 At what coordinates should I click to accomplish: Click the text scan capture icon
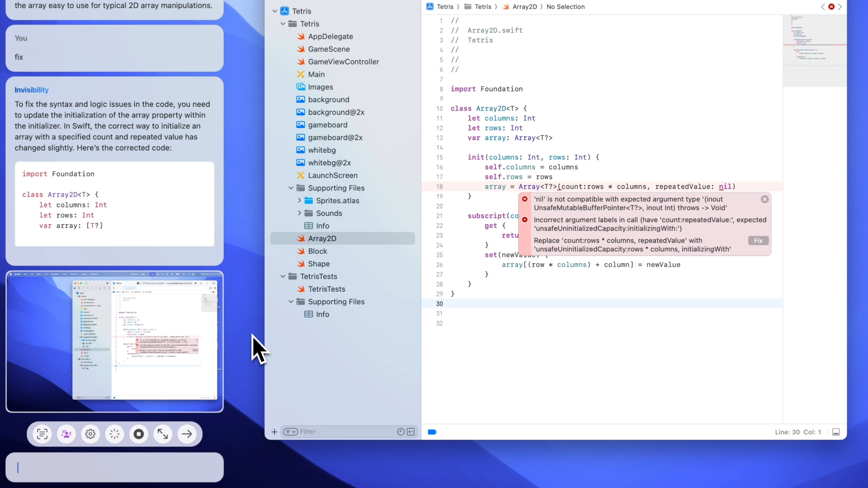coord(42,434)
